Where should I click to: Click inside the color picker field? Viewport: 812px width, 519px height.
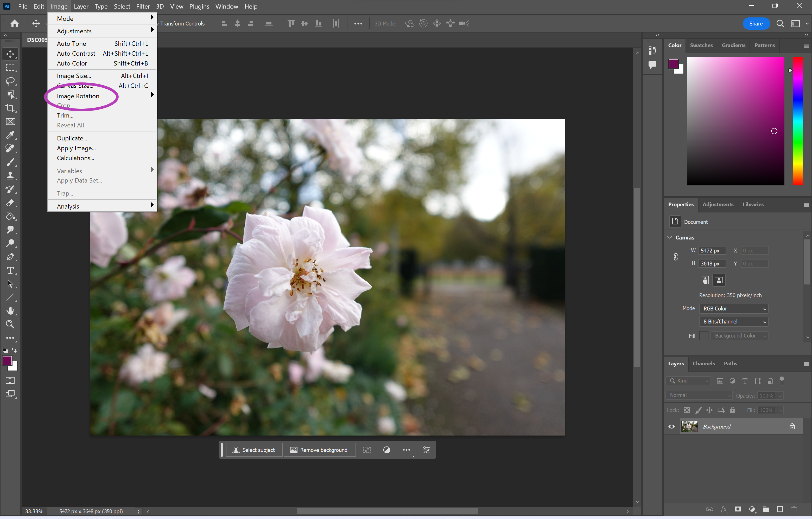[735, 121]
